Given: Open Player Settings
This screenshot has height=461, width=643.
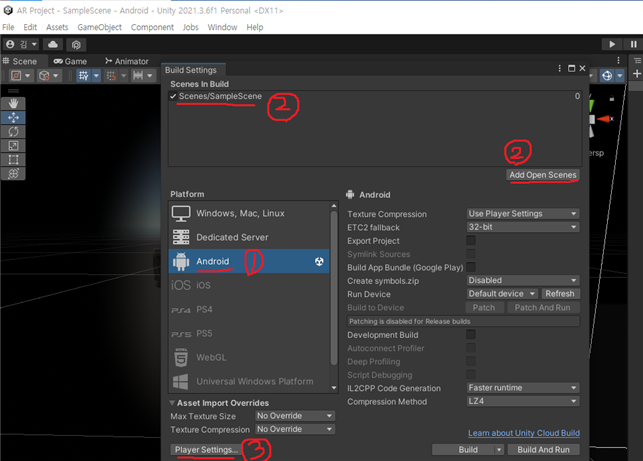Looking at the screenshot, I should tap(206, 450).
